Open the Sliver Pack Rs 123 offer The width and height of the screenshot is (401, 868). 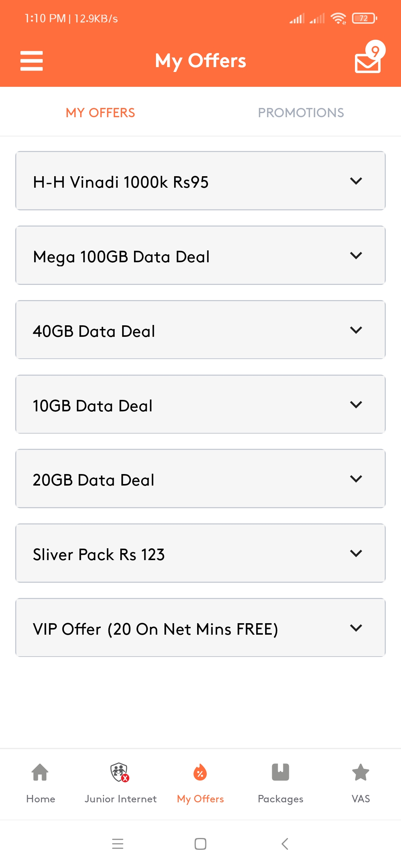[200, 553]
